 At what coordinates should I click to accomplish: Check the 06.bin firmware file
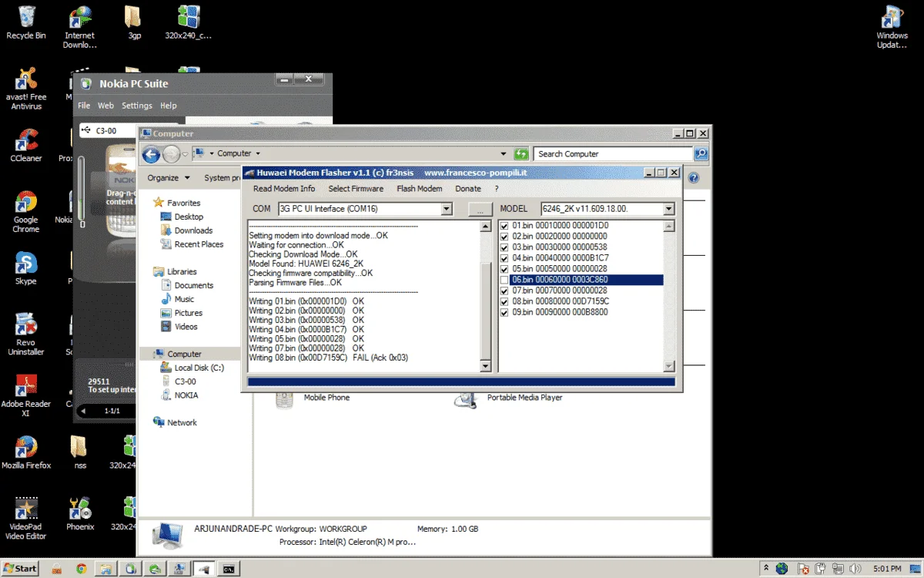click(x=504, y=280)
